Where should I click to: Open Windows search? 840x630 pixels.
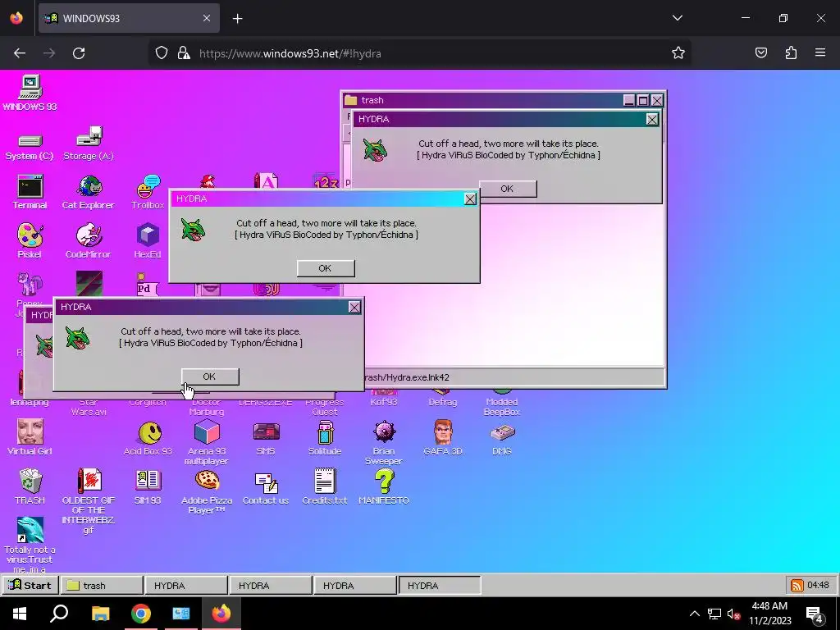[x=59, y=614]
